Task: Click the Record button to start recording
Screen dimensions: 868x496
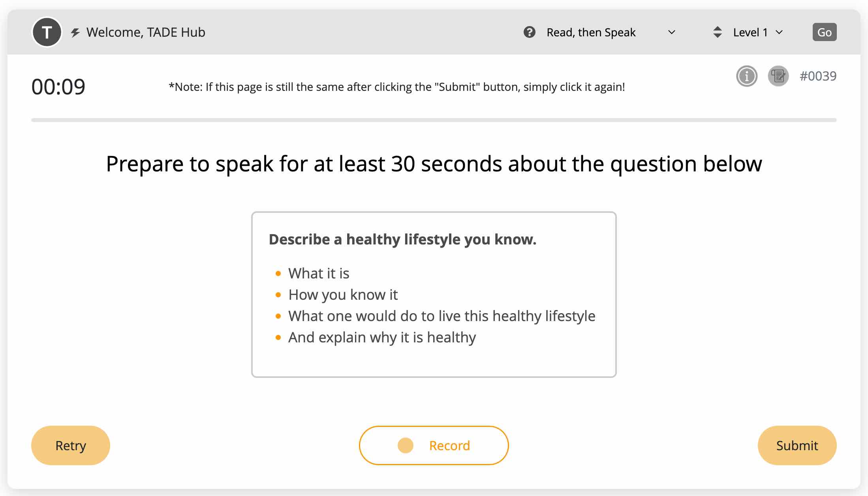Action: point(433,445)
